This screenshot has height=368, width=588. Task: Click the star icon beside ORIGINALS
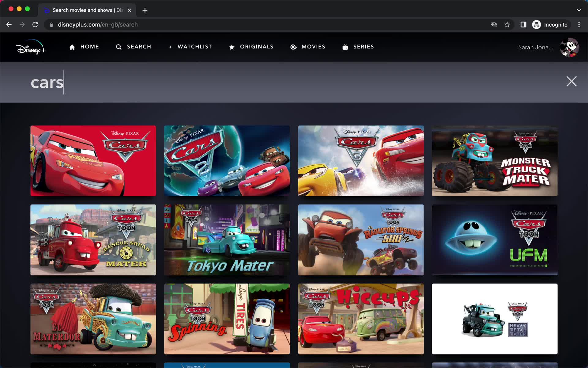tap(232, 47)
